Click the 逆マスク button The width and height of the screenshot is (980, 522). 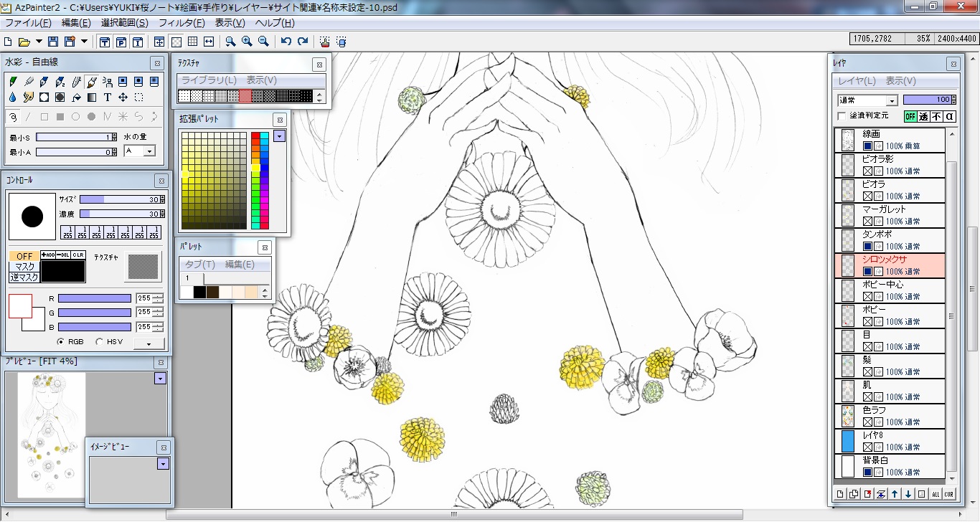(x=24, y=277)
